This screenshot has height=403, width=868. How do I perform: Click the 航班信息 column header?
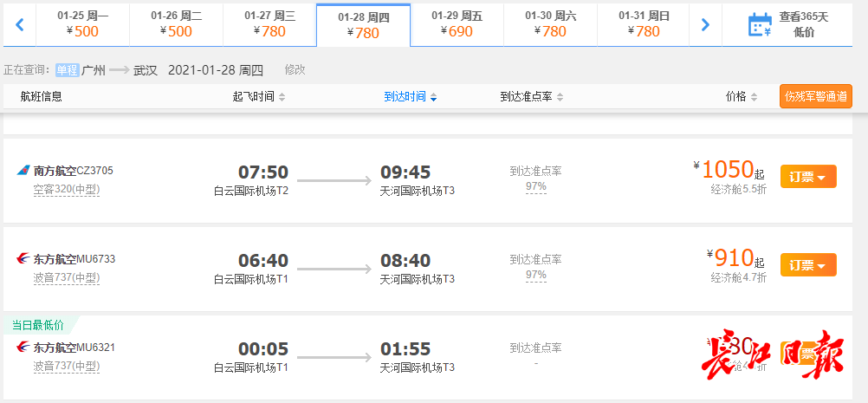pyautogui.click(x=41, y=97)
